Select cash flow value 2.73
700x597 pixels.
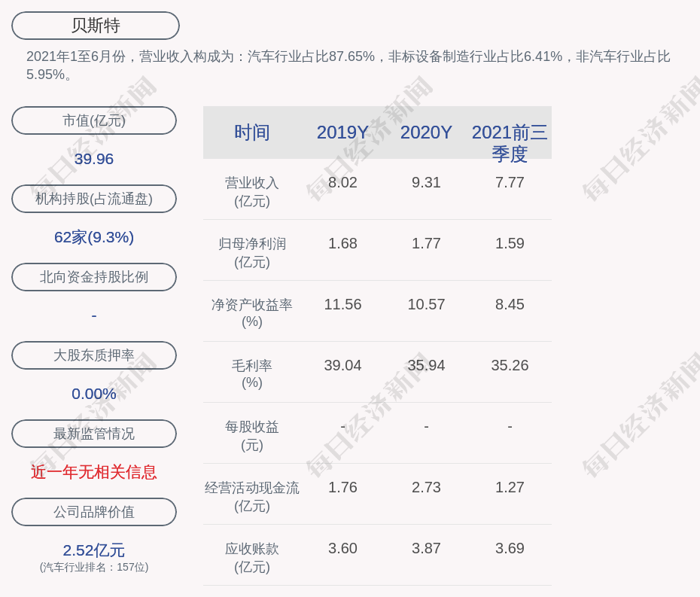[426, 487]
